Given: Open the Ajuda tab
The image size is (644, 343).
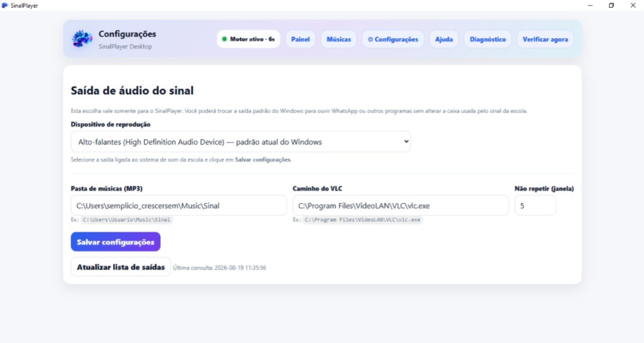Looking at the screenshot, I should pos(444,39).
